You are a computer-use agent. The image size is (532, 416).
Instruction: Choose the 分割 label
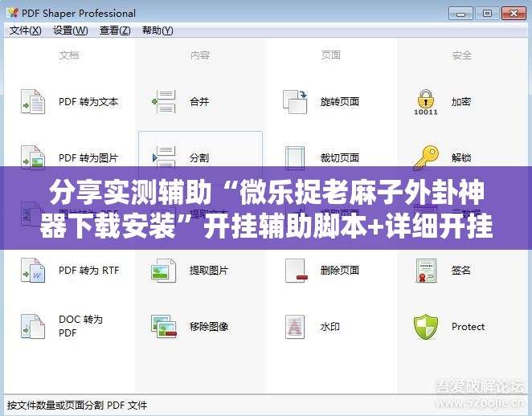click(199, 157)
